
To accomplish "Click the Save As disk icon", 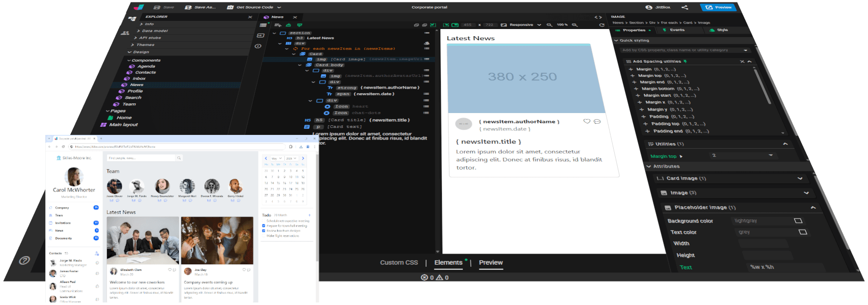I will 188,8.
